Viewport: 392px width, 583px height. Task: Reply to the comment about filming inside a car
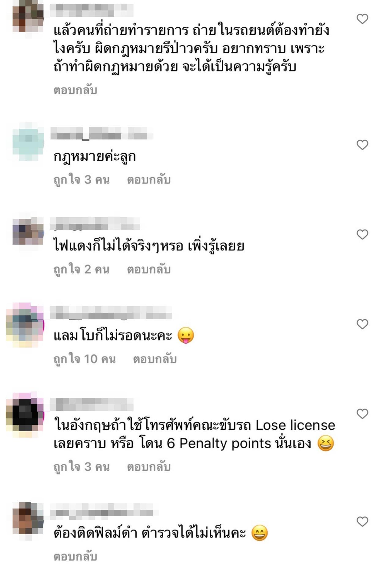coord(75,90)
